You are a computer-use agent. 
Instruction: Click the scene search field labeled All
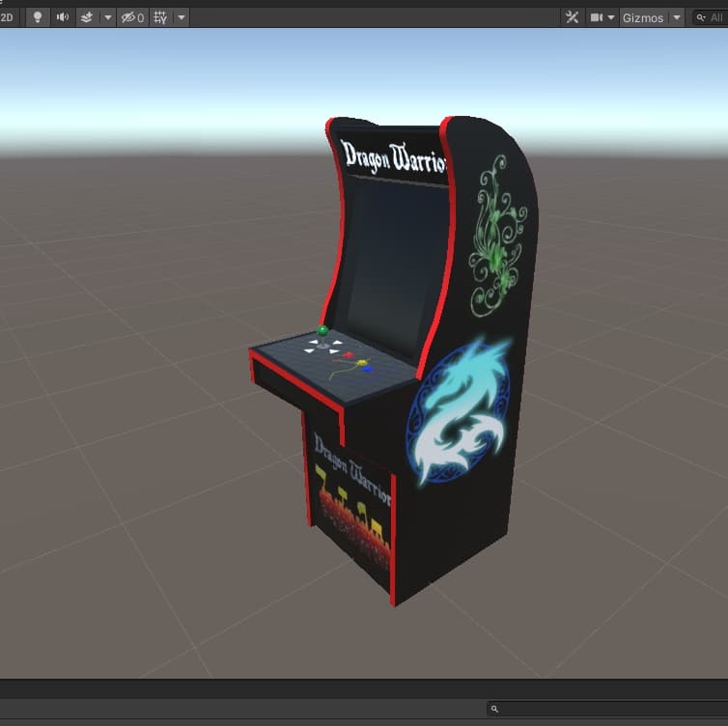714,17
